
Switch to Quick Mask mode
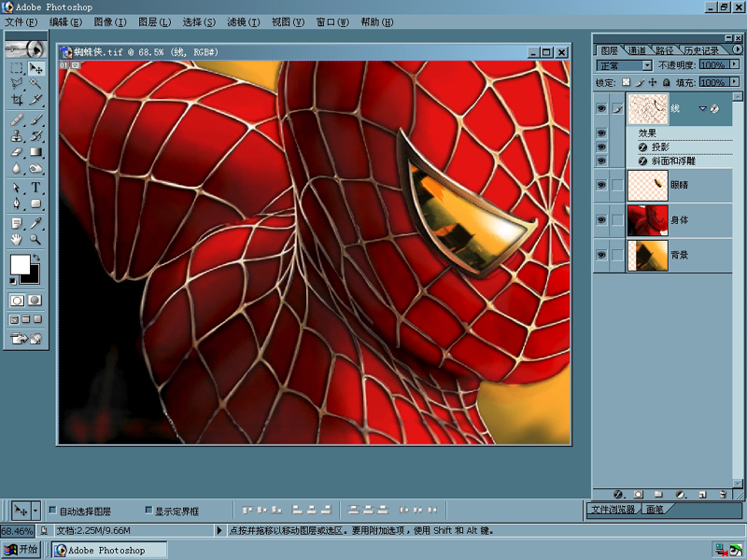[35, 300]
